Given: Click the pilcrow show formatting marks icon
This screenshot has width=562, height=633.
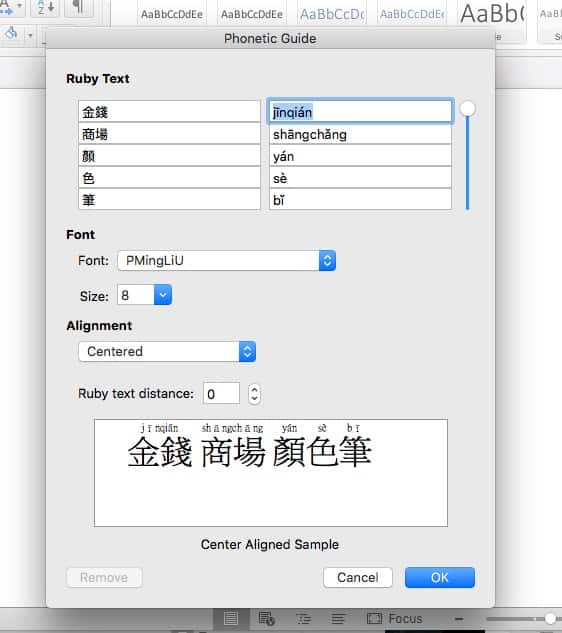Looking at the screenshot, I should pyautogui.click(x=78, y=6).
